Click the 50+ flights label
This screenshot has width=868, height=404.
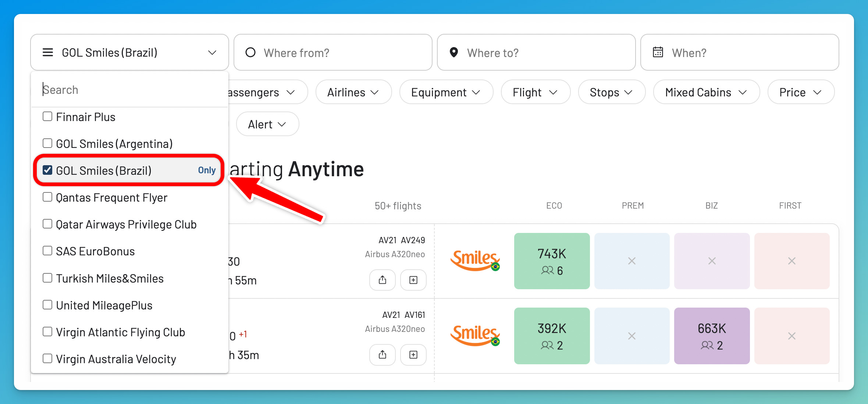coord(398,206)
